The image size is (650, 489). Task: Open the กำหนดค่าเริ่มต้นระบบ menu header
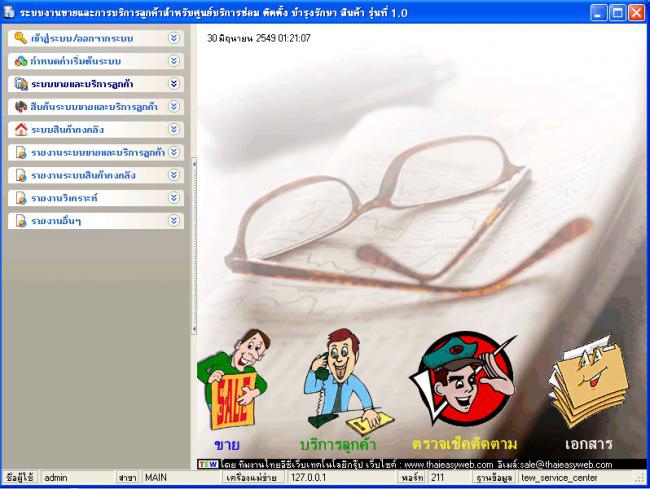96,61
